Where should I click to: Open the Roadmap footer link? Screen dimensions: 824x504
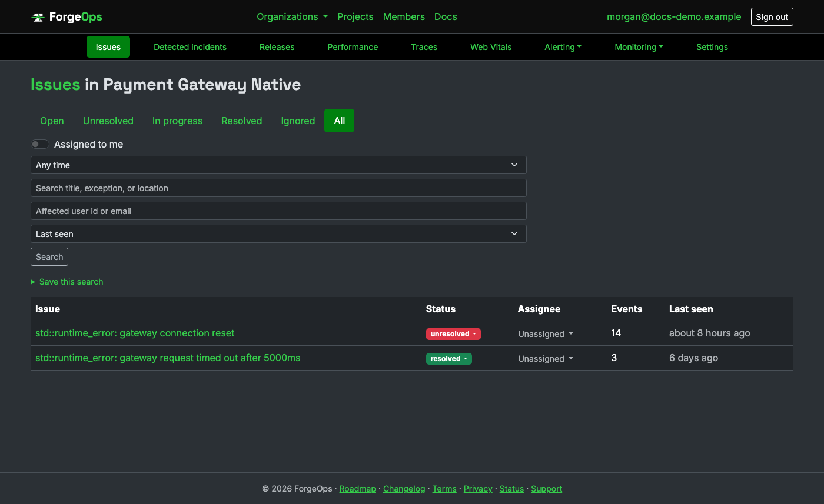coord(358,489)
